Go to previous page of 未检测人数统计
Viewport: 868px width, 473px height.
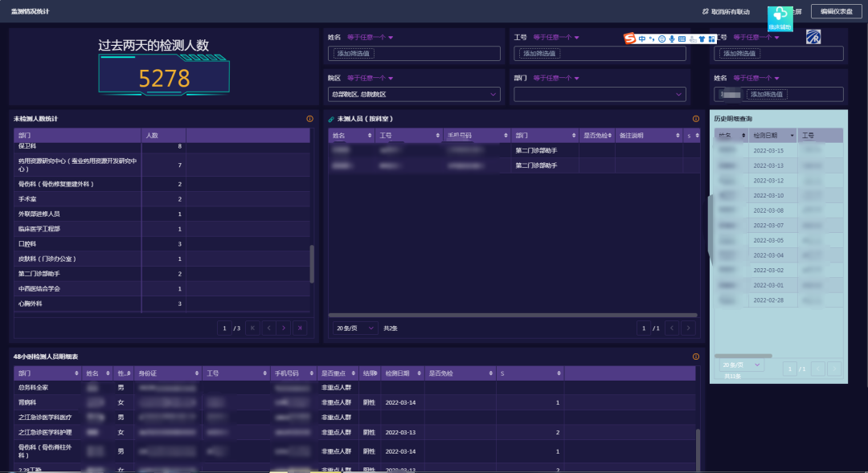269,328
